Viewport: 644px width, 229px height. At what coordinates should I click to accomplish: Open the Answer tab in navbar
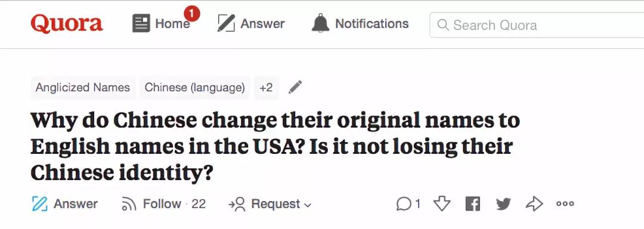pyautogui.click(x=250, y=23)
